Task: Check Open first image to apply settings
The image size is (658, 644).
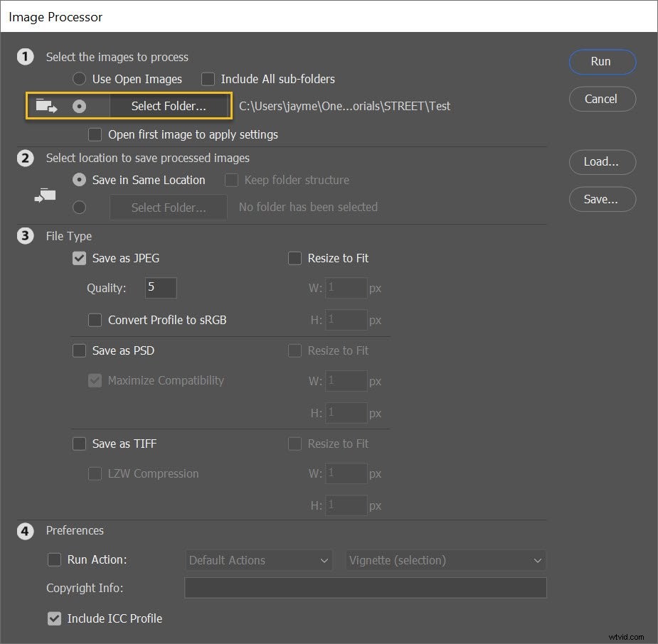Action: (x=95, y=134)
